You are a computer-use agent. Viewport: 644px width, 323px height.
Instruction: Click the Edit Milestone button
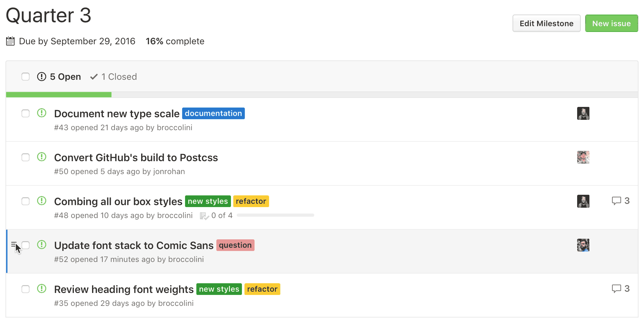(546, 23)
